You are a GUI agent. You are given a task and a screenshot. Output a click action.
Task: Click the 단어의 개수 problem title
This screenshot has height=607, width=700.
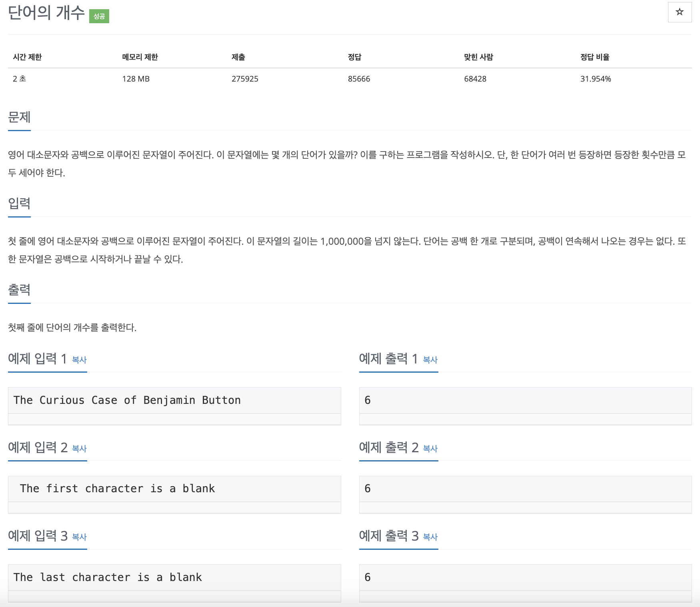coord(46,13)
